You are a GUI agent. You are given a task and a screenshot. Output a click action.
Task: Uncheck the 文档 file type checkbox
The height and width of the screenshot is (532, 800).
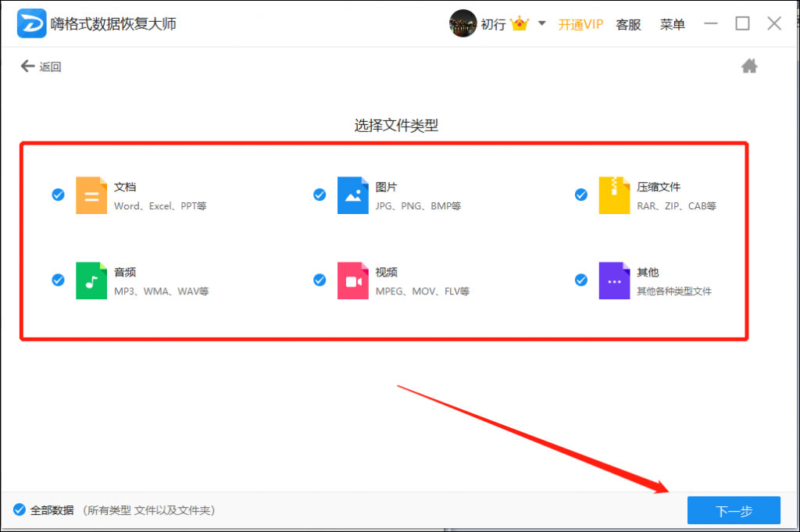(58, 195)
